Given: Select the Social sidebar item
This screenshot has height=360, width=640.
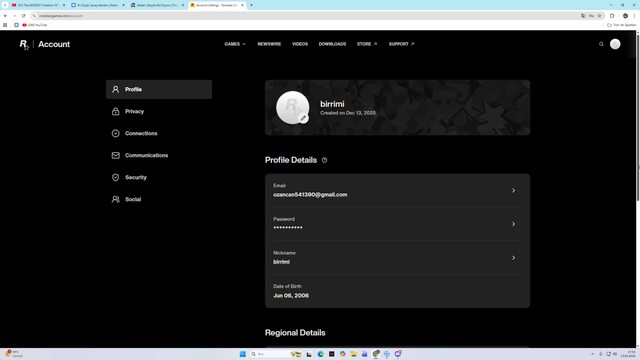Looking at the screenshot, I should point(159,200).
